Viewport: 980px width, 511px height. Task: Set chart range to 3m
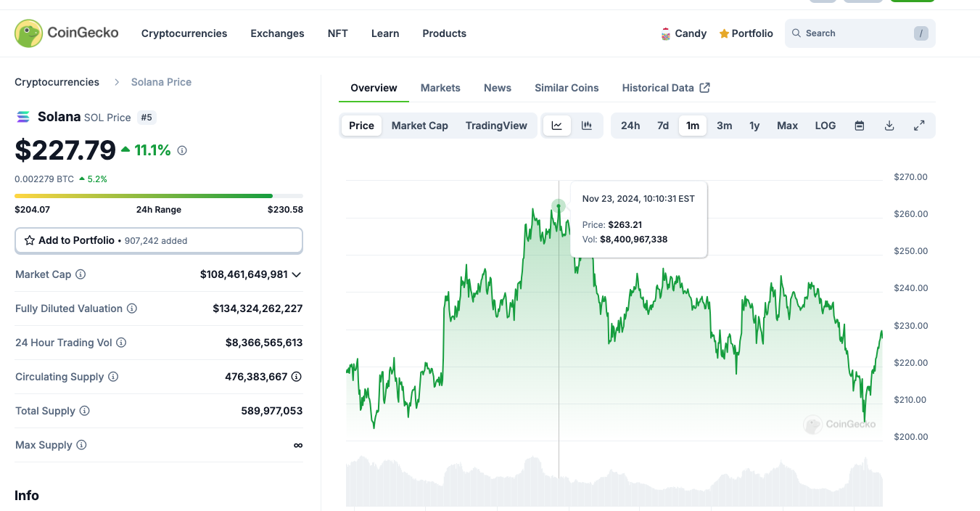point(725,126)
